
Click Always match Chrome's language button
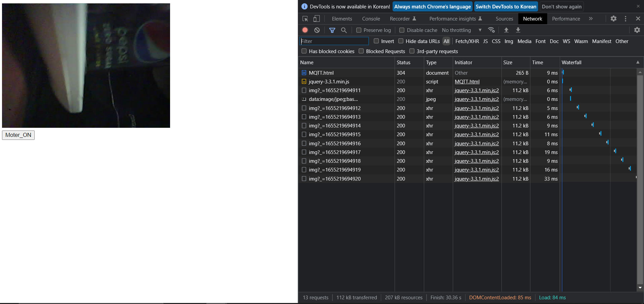tap(432, 6)
